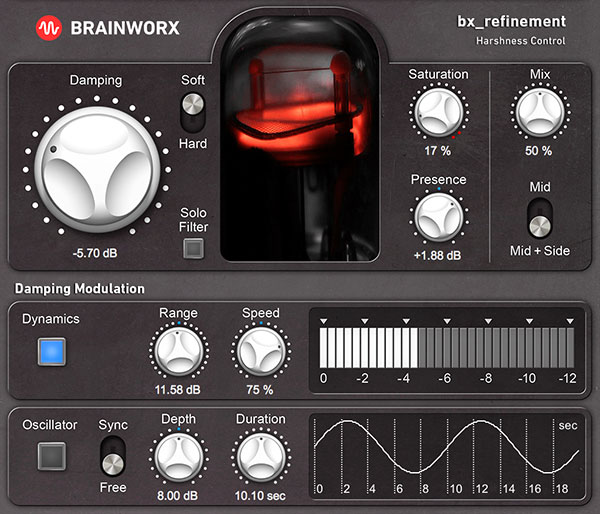Click the Free label under Sync switch

[x=113, y=488]
